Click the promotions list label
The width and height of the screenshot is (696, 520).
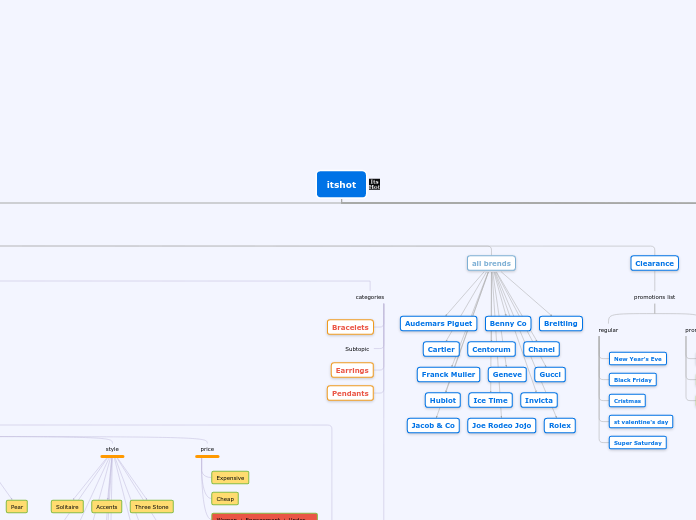tap(654, 297)
